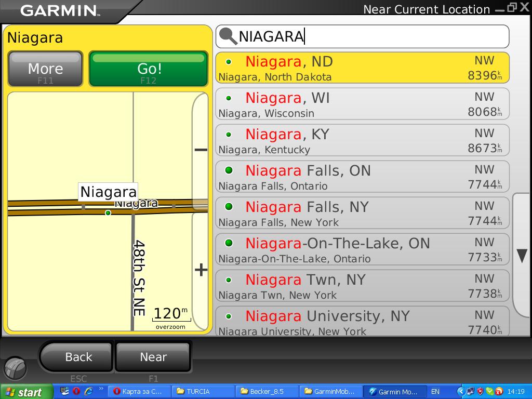Switch to Garmin Mo... taskbar application

pos(394,392)
